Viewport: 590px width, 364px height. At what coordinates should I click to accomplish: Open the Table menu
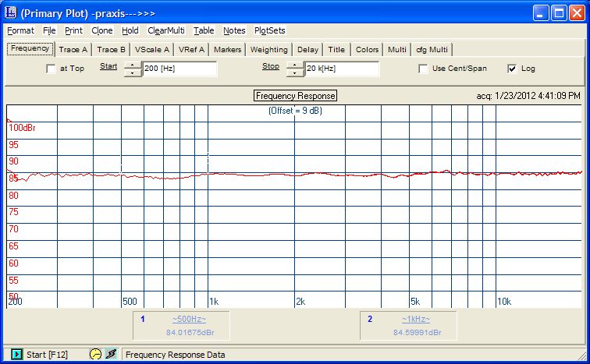click(x=204, y=30)
